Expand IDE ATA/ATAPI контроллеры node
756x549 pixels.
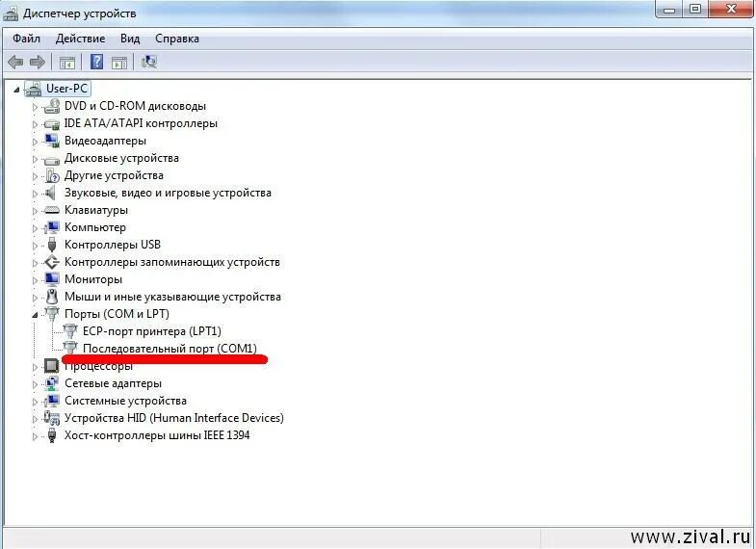(35, 124)
